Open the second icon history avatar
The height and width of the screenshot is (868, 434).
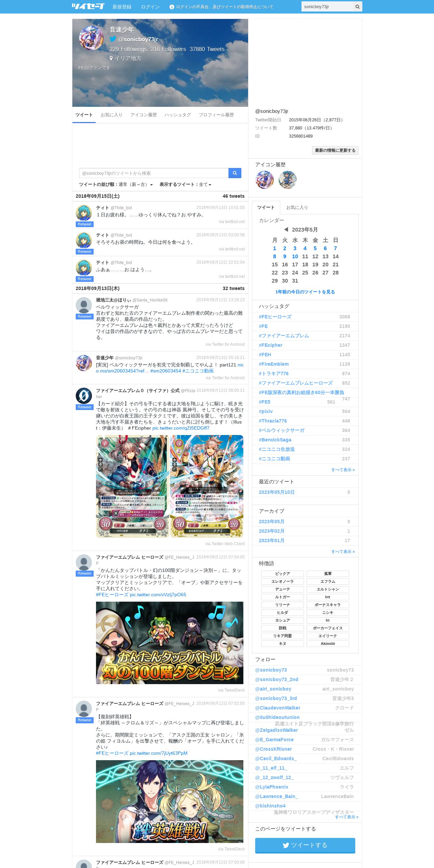coord(288,179)
